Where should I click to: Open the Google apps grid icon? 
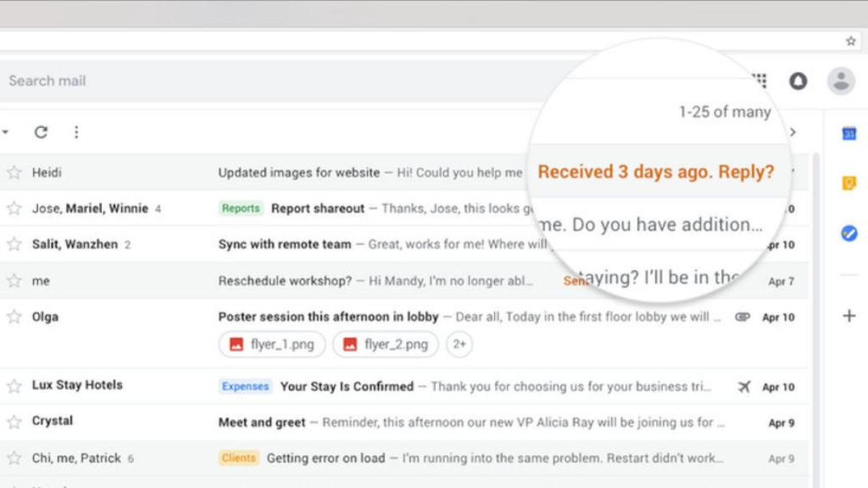(759, 80)
